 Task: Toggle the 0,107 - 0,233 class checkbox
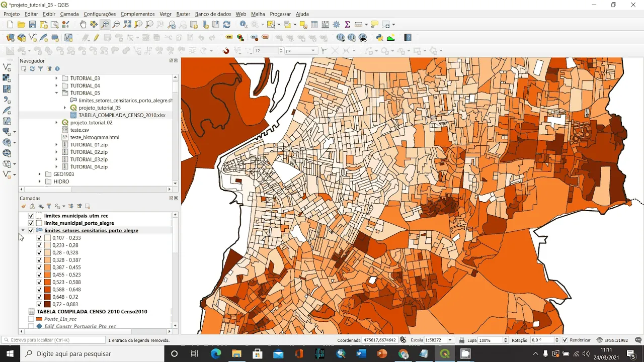pyautogui.click(x=39, y=238)
